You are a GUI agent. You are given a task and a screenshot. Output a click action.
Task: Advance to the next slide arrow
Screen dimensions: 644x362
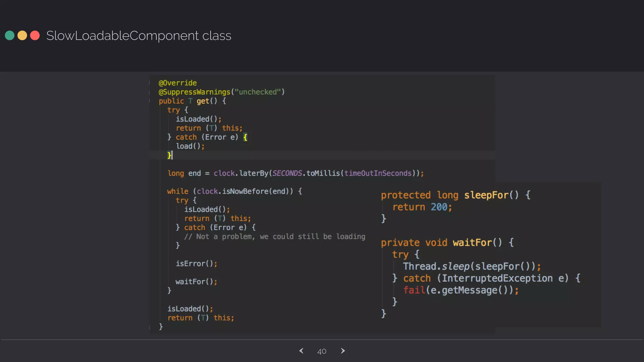click(343, 351)
